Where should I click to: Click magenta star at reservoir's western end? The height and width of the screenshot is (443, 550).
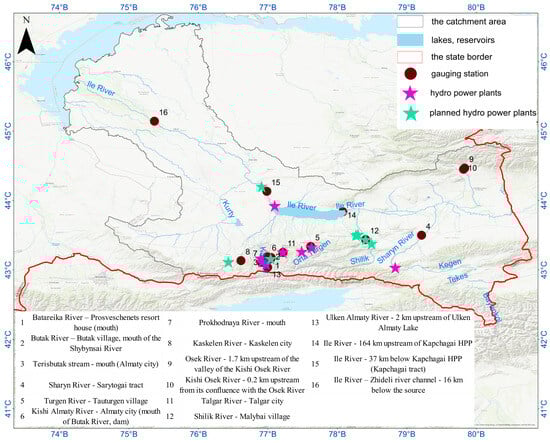tap(275, 206)
